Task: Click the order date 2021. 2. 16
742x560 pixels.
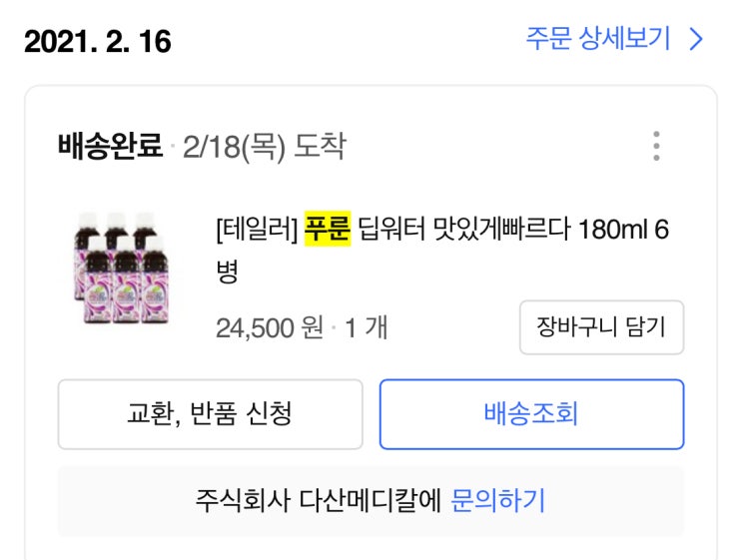Action: [x=98, y=42]
